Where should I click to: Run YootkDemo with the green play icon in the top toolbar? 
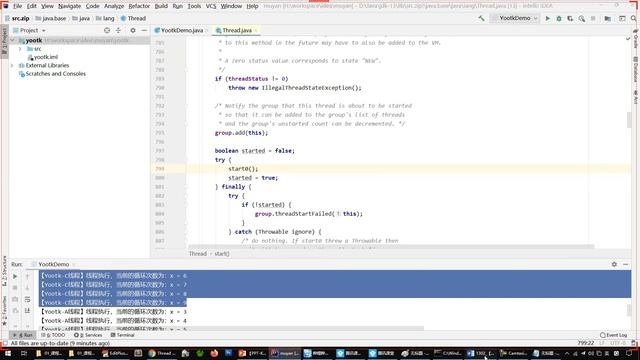(x=548, y=18)
